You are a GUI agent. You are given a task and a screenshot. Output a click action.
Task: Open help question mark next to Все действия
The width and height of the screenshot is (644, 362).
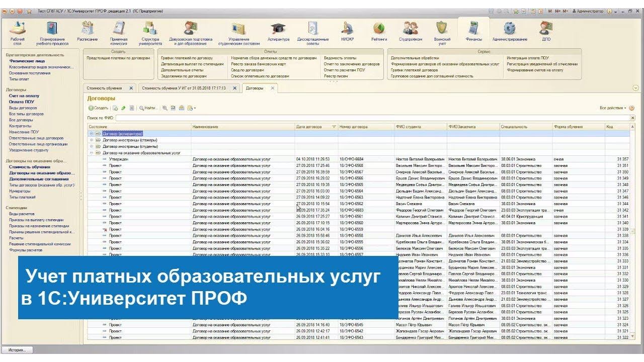click(x=631, y=108)
